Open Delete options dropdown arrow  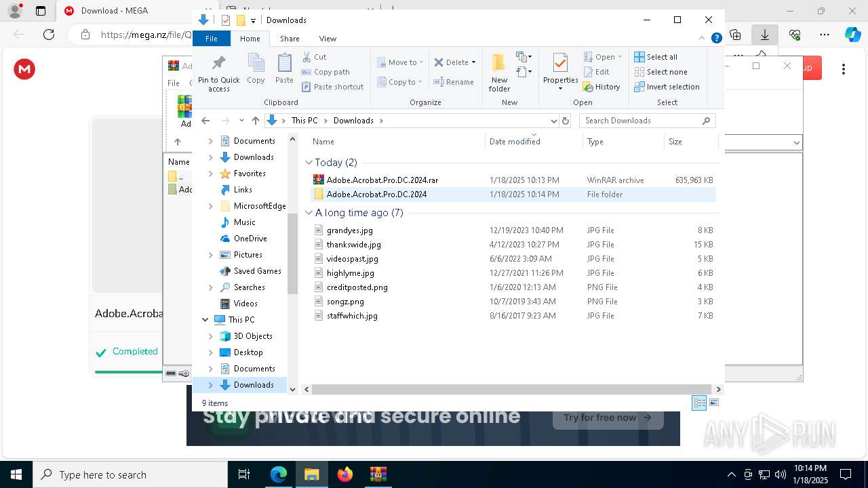[473, 62]
